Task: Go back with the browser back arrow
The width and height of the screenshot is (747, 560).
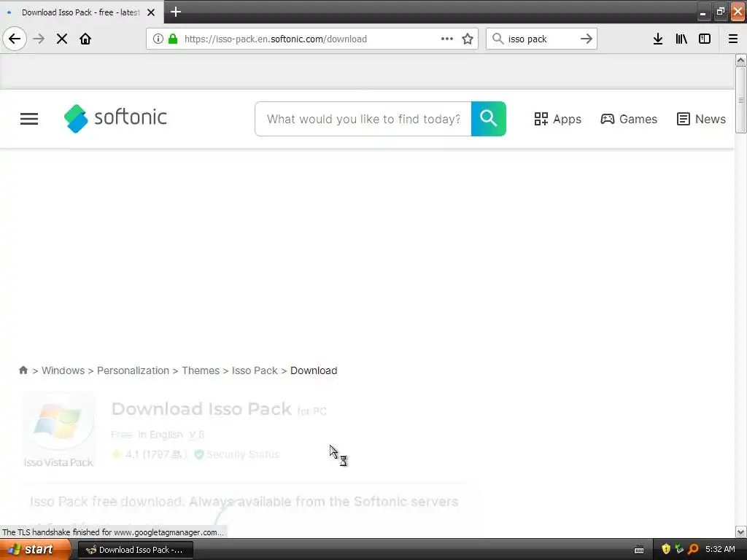Action: (15, 39)
